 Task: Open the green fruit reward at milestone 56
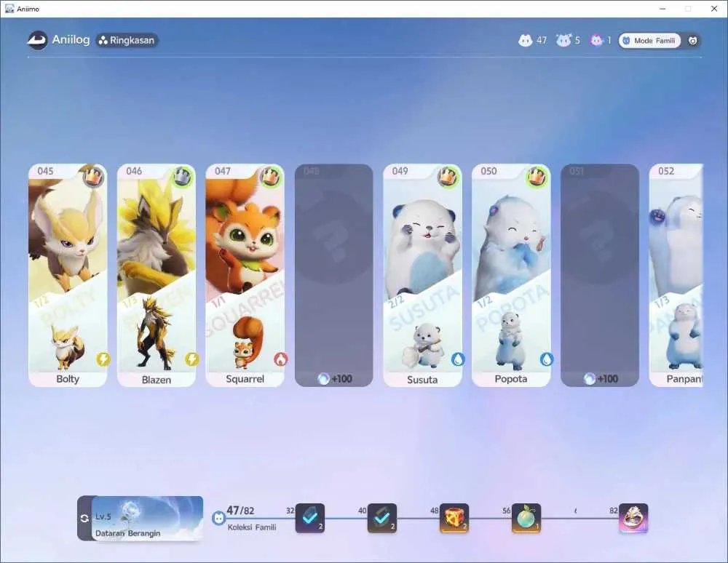pyautogui.click(x=526, y=518)
